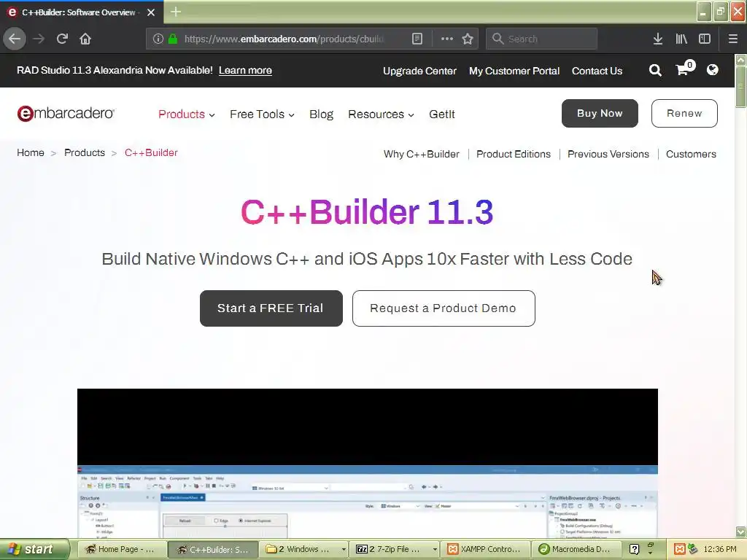This screenshot has height=560, width=747.
Task: Click the browser Search input field
Action: point(542,39)
